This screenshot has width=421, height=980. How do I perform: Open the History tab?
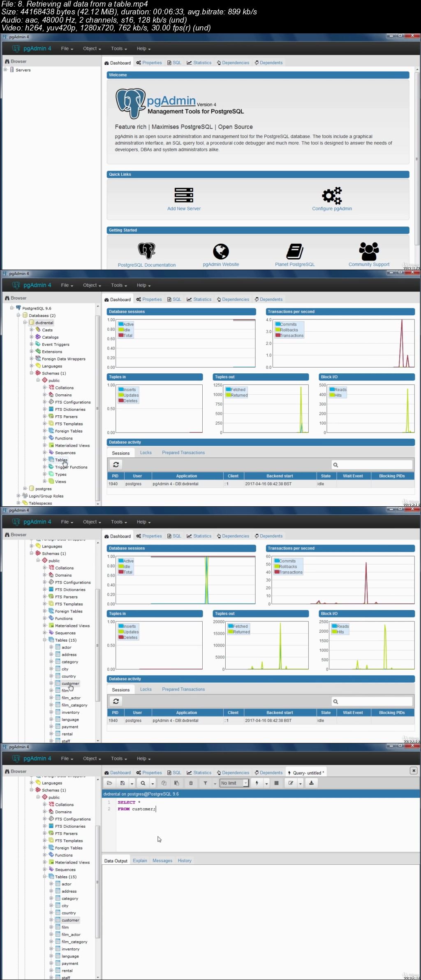point(185,860)
